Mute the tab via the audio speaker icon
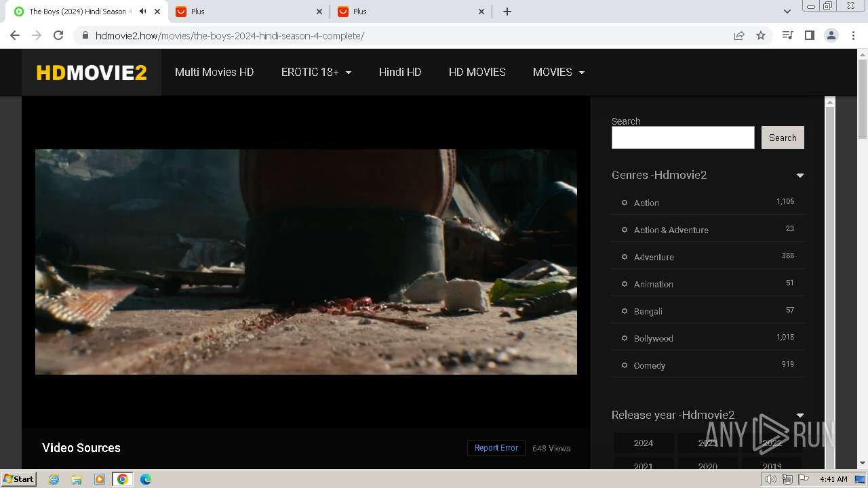The height and width of the screenshot is (488, 868). [142, 12]
